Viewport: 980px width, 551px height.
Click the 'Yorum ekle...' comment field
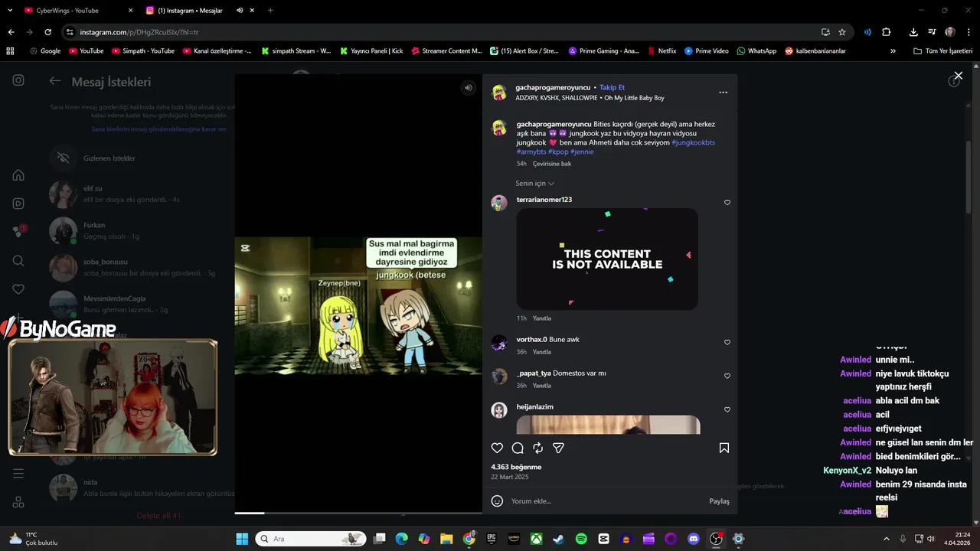click(605, 501)
